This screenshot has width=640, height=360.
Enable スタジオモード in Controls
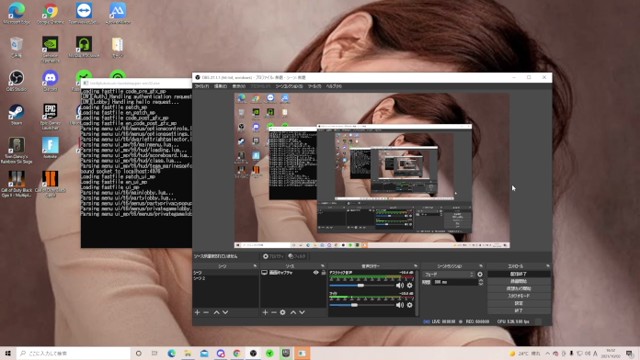point(519,296)
